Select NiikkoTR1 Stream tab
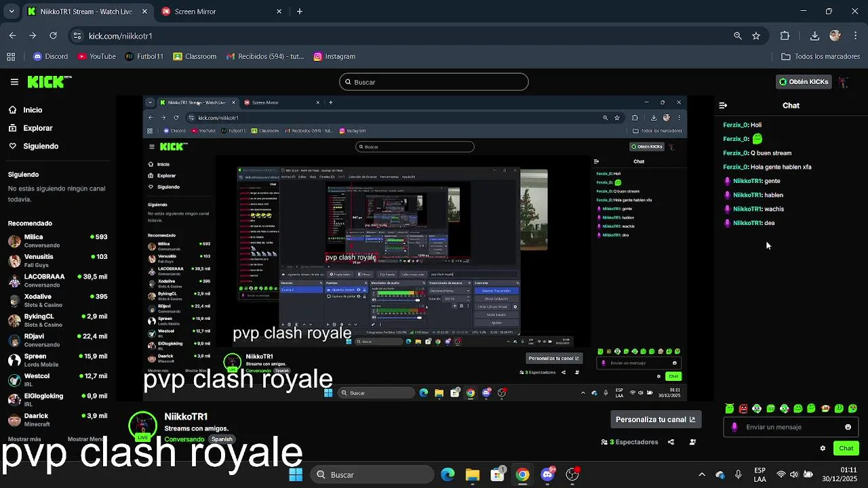868x488 pixels. pos(87,12)
